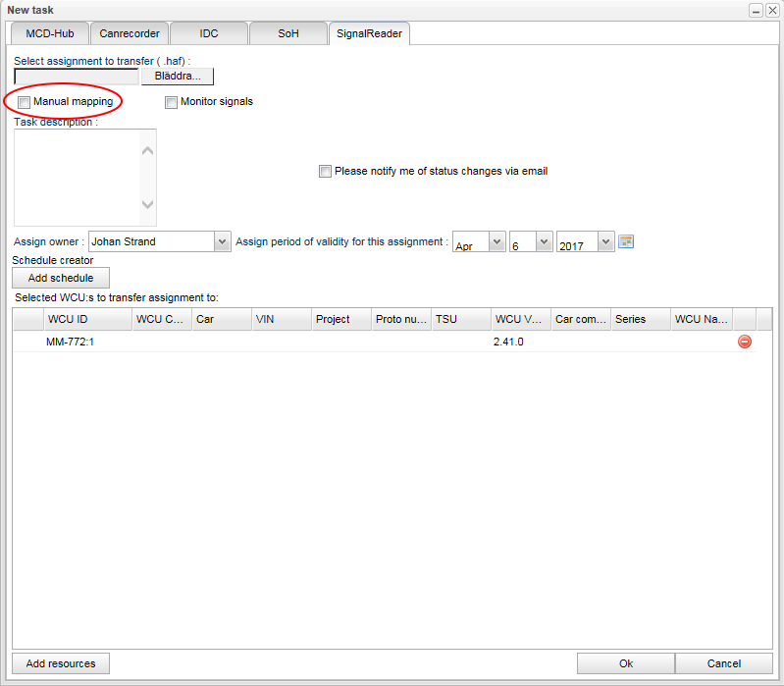Open the IDC tab
This screenshot has height=686, width=784.
(x=208, y=33)
